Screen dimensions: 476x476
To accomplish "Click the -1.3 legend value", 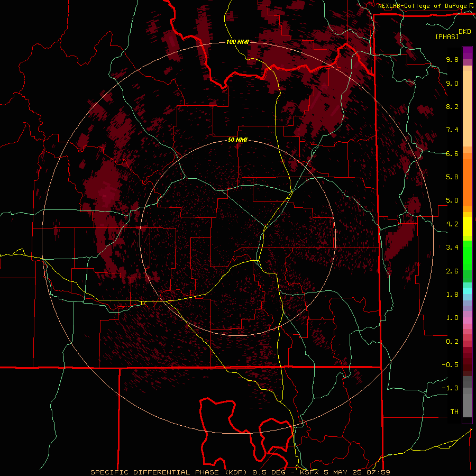I will pos(450,388).
